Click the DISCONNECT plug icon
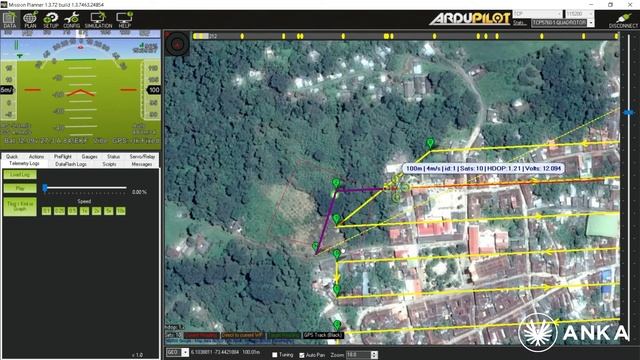 coord(623,20)
